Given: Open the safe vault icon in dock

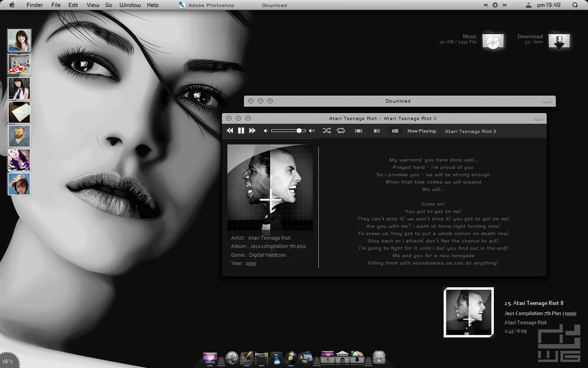Looking at the screenshot, I should tap(379, 357).
